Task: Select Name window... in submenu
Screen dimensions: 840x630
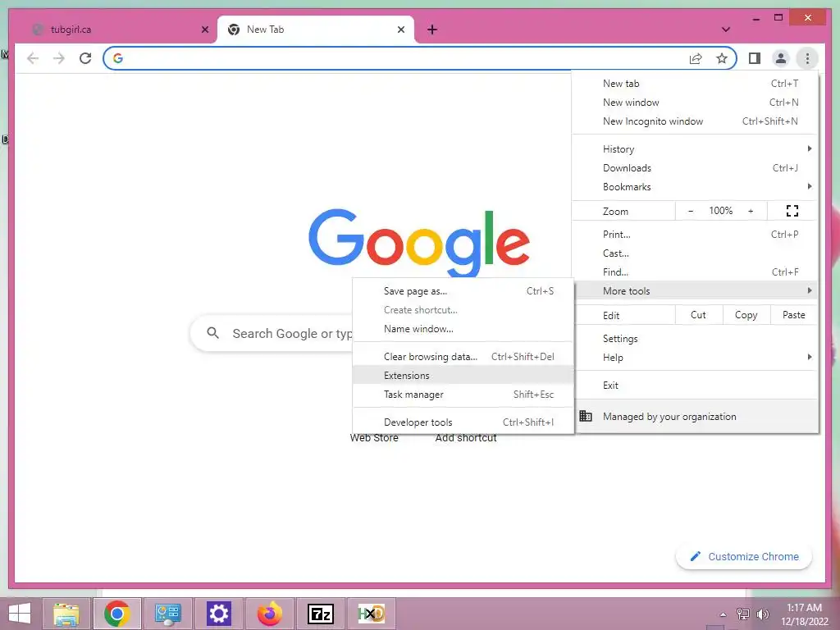Action: pyautogui.click(x=463, y=329)
